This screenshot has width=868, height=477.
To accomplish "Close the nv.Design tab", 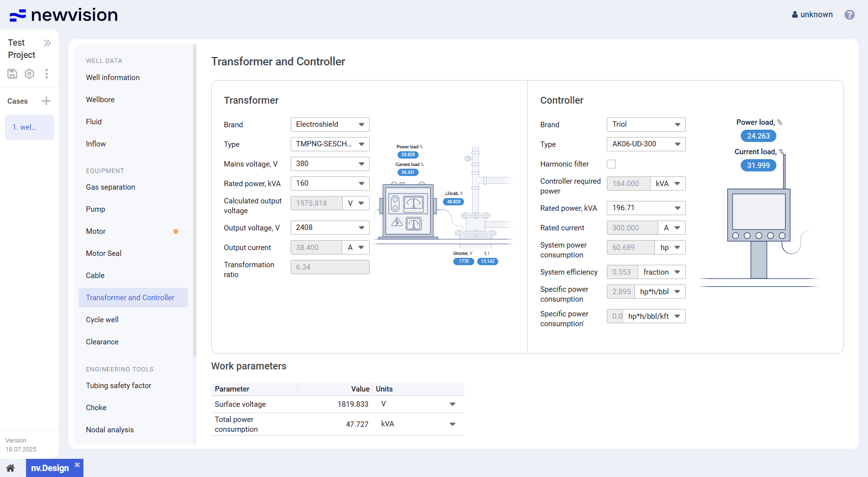I will (x=77, y=465).
